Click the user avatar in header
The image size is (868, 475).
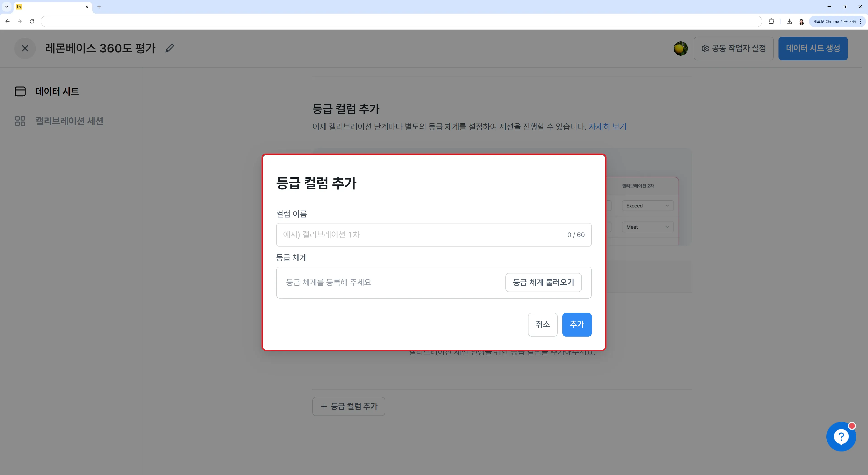pyautogui.click(x=680, y=49)
